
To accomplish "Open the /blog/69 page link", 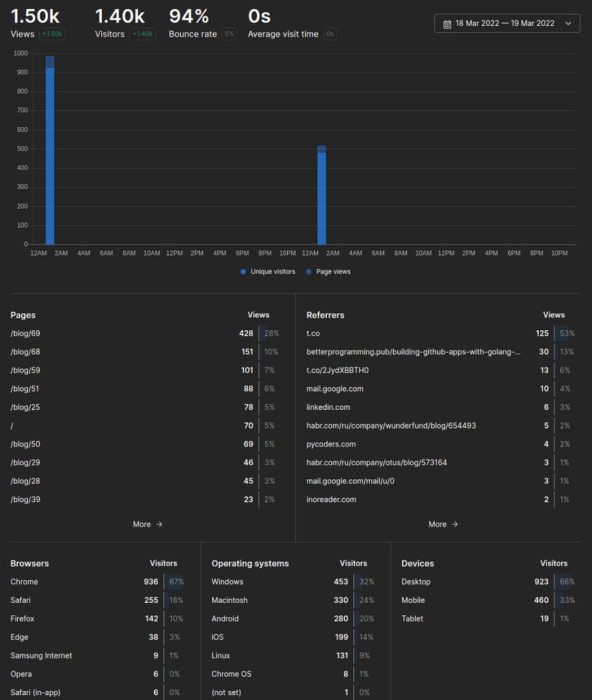I will coord(25,334).
